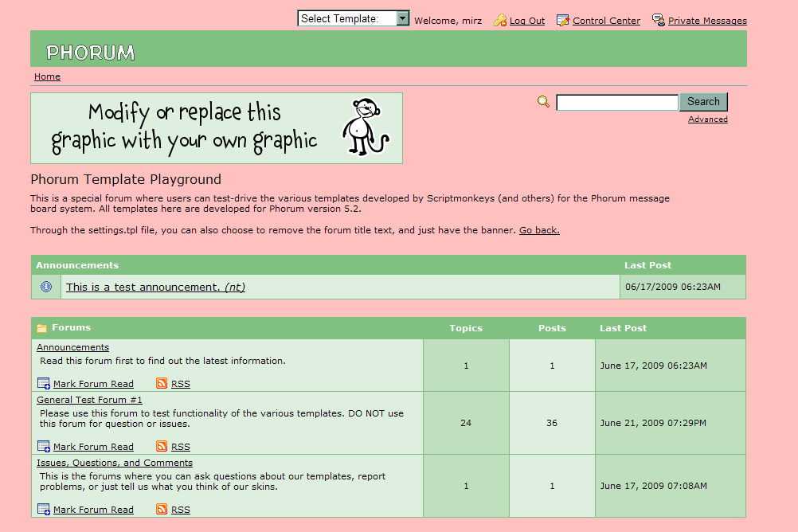Click RSS link under Issues, Questions, and Comments
Screen dimensions: 798x532
[x=181, y=510]
